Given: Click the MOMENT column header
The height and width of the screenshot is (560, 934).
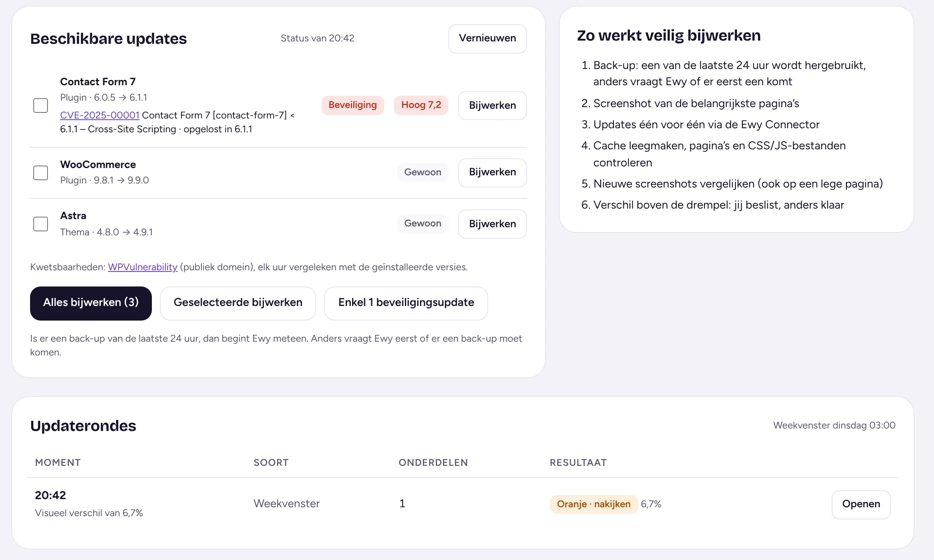Looking at the screenshot, I should point(58,463).
